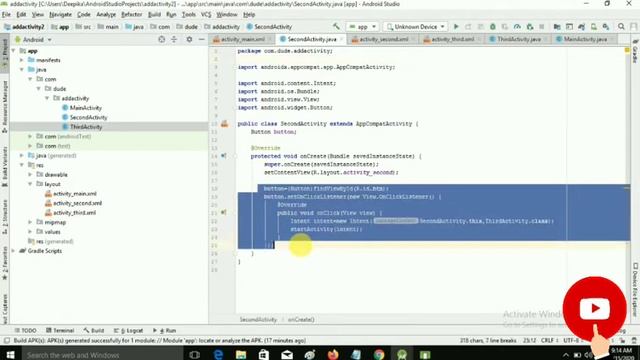Open Chrome from taskbar
The image size is (640, 360).
click(379, 354)
